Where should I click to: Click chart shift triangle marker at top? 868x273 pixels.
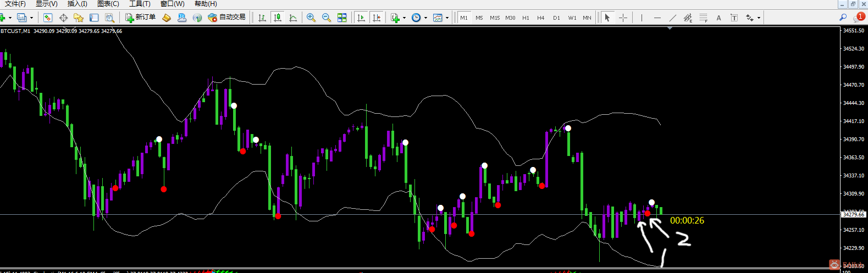click(670, 28)
